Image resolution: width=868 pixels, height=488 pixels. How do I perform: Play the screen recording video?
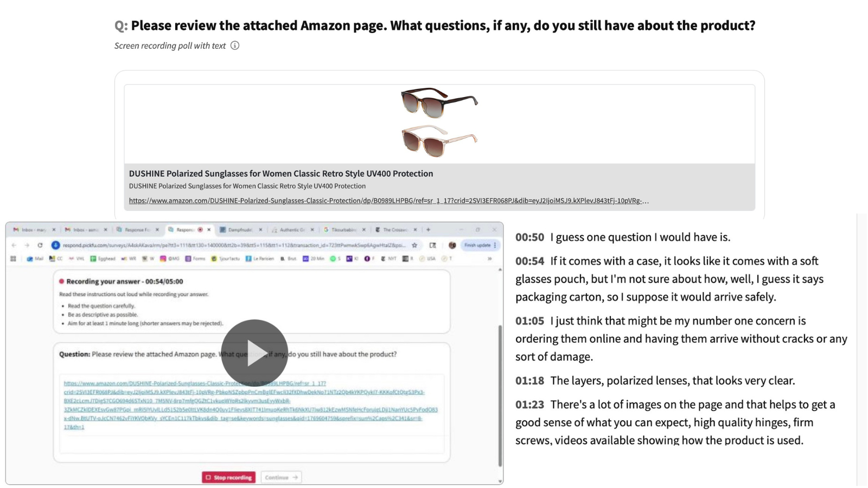pyautogui.click(x=254, y=352)
